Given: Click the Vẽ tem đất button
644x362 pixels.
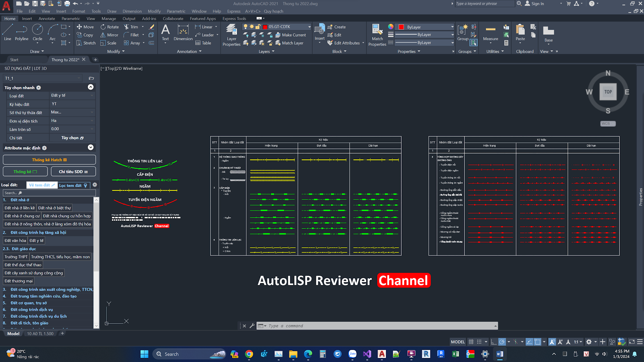Looking at the screenshot, I should point(42,185).
